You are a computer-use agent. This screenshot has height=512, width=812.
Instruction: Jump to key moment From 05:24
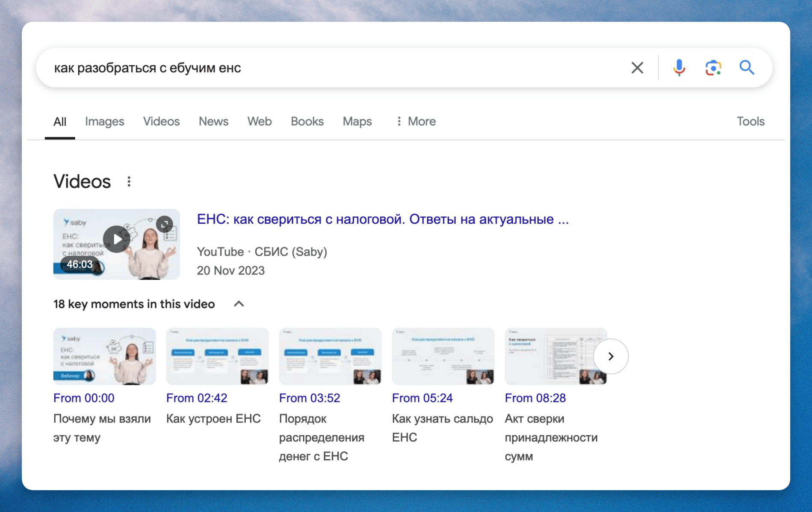click(422, 398)
